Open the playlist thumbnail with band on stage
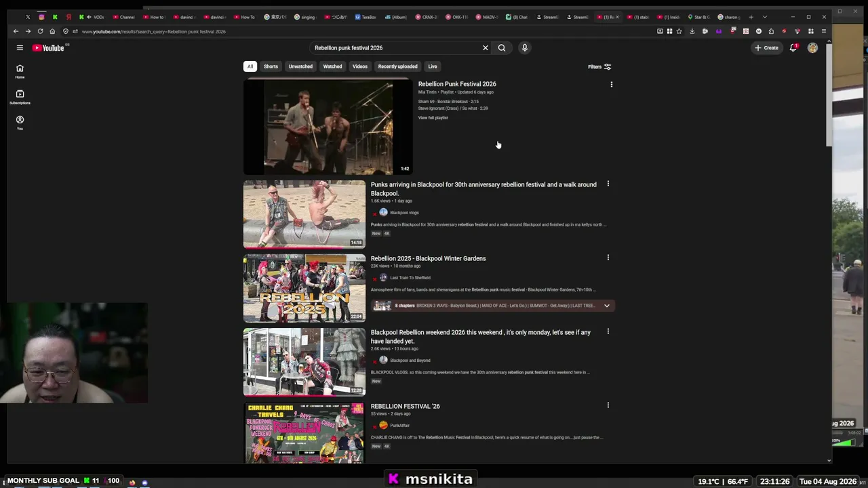868x488 pixels. (328, 127)
